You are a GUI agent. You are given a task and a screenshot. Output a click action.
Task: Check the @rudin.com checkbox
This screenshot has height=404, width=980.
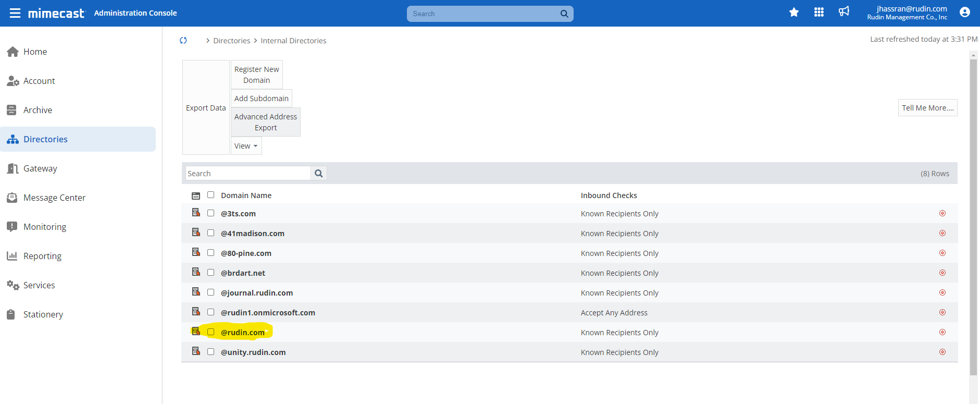[x=211, y=332]
